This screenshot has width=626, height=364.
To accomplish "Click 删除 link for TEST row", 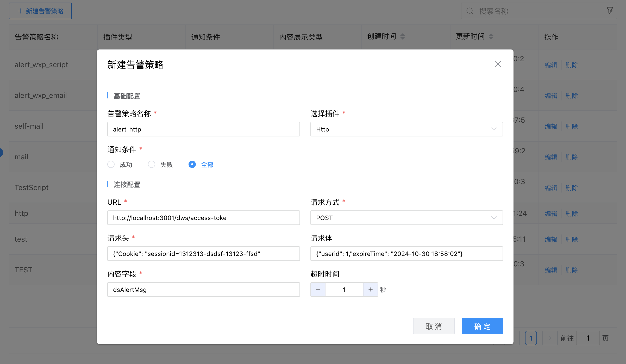I will tap(572, 270).
